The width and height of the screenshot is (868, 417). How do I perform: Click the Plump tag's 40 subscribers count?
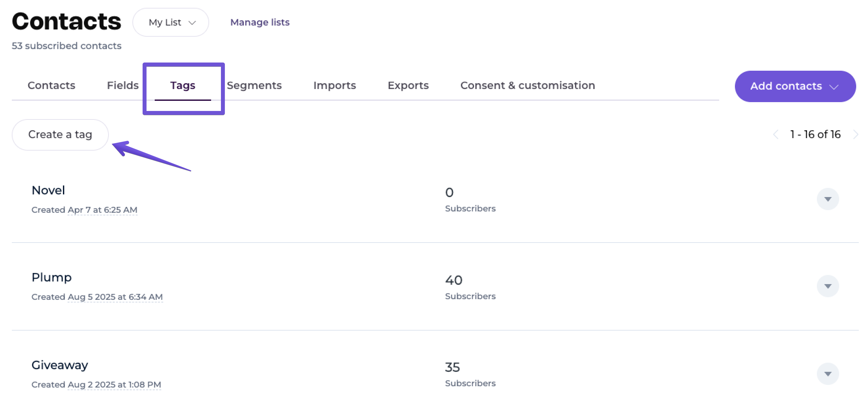pyautogui.click(x=454, y=280)
